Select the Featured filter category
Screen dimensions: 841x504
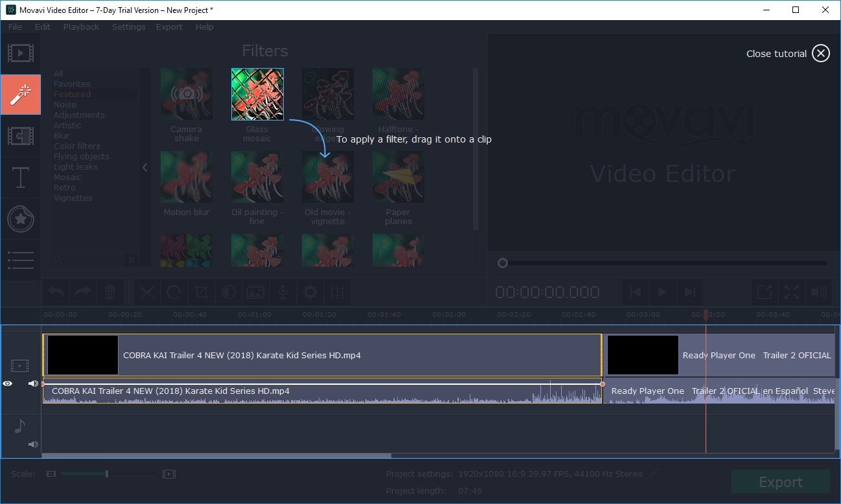72,95
